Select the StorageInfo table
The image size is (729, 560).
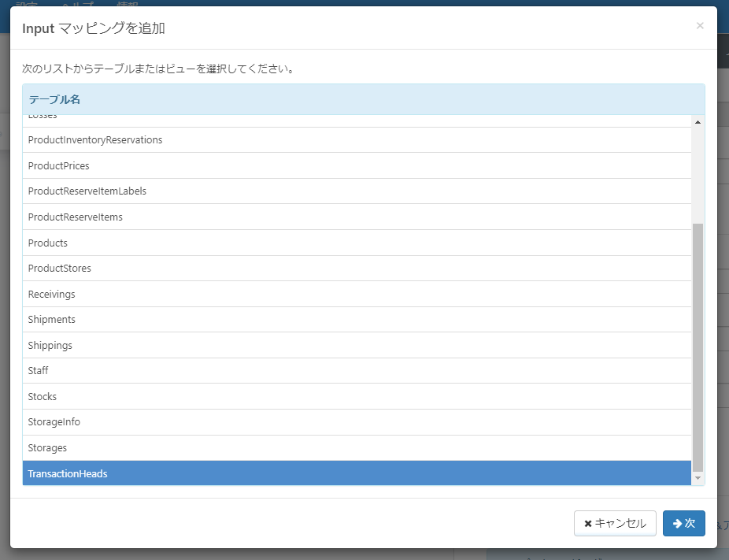[x=357, y=422]
